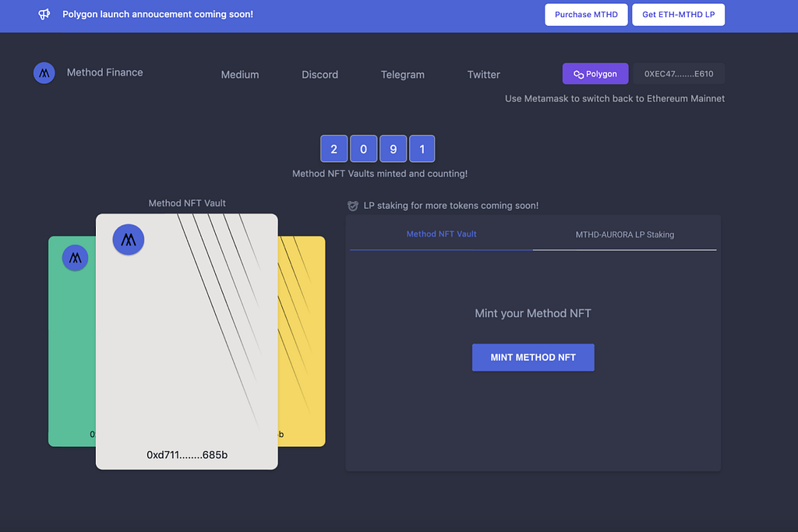Click counter digit tile showing 1

click(422, 149)
